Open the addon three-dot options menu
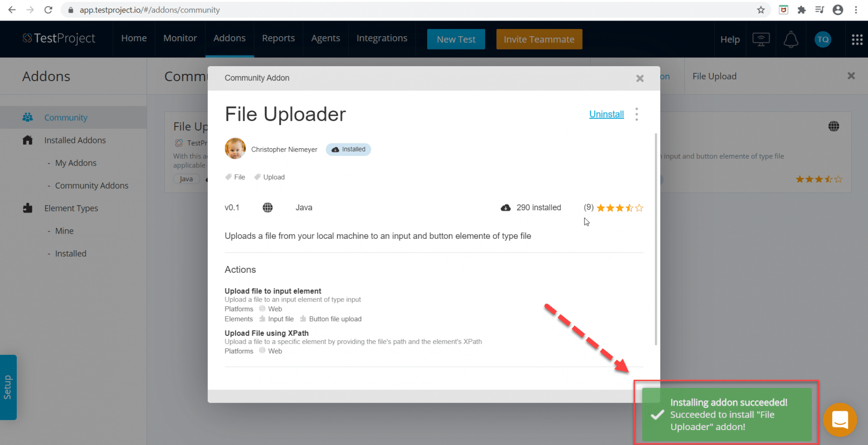 pos(637,114)
